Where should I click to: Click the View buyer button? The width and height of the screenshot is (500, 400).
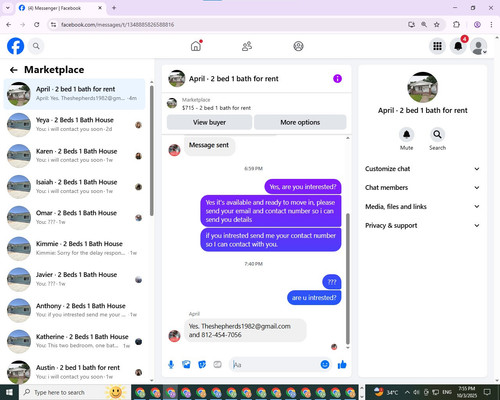tap(209, 122)
